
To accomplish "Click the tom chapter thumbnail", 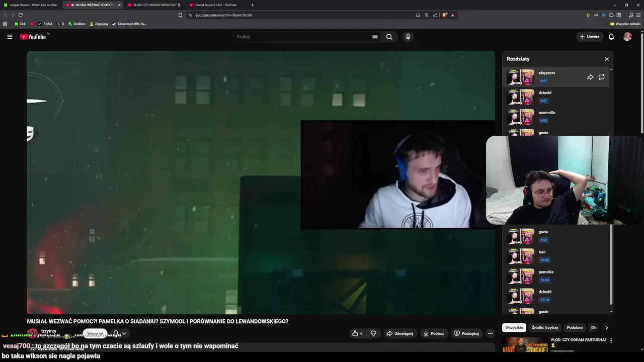I will click(521, 256).
